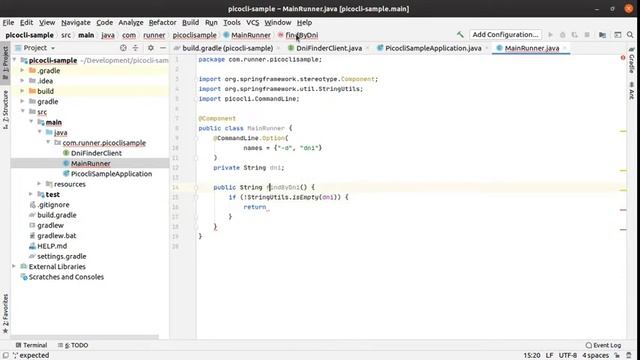Image resolution: width=640 pixels, height=360 pixels.
Task: Close the MainRunner.java tab
Action: pyautogui.click(x=565, y=48)
